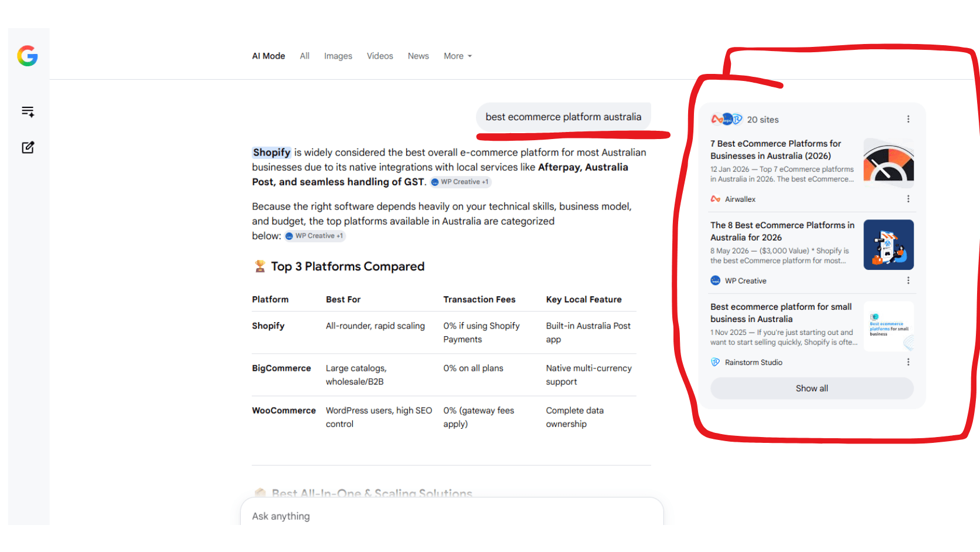This screenshot has height=552, width=980.
Task: Click the 'Best For' column header
Action: pyautogui.click(x=343, y=299)
